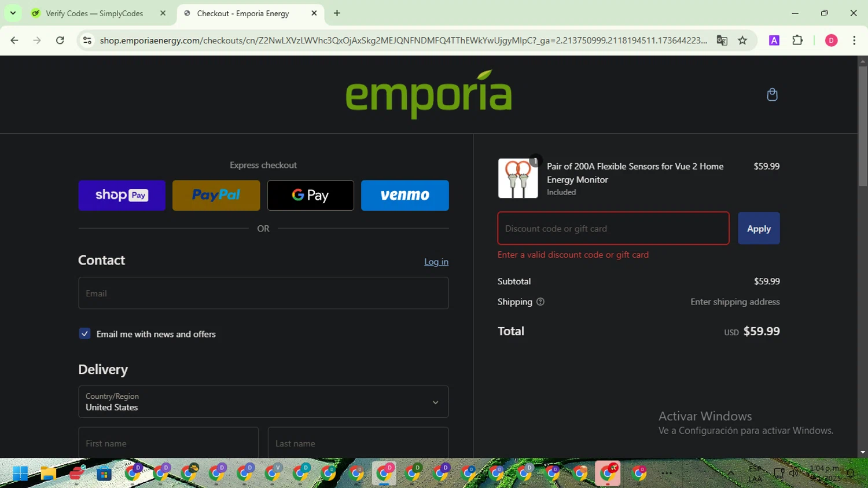Viewport: 868px width, 488px height.
Task: Click the page vertical scrollbar thumb
Action: click(863, 125)
